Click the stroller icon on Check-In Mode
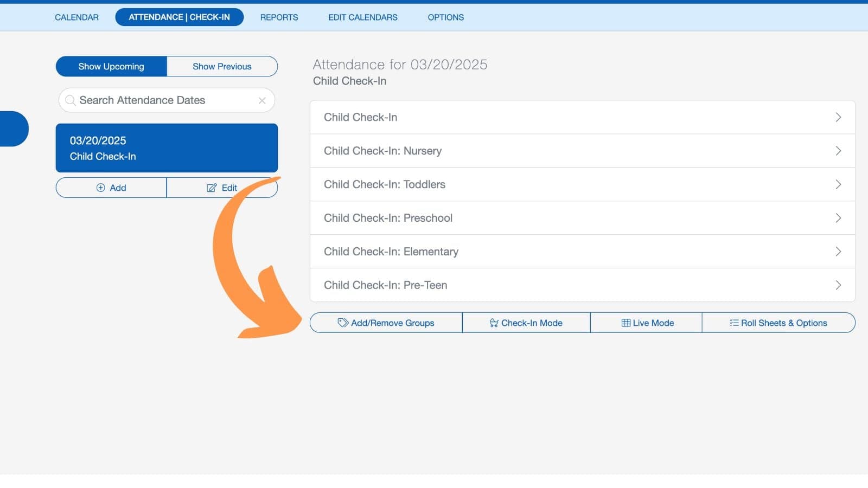 (494, 323)
